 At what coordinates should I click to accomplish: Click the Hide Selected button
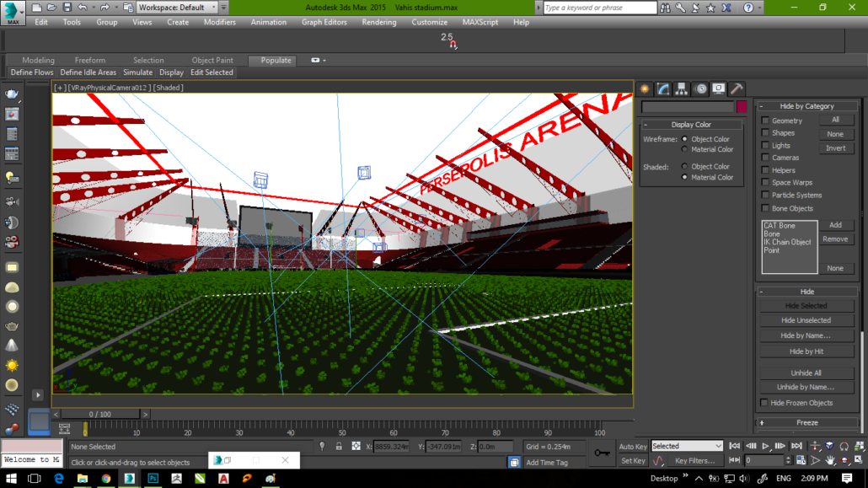pyautogui.click(x=806, y=306)
